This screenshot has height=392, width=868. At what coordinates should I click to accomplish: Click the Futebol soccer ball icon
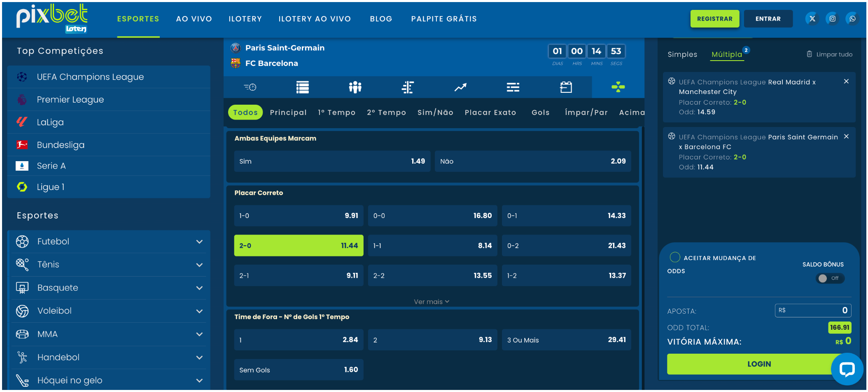click(22, 241)
